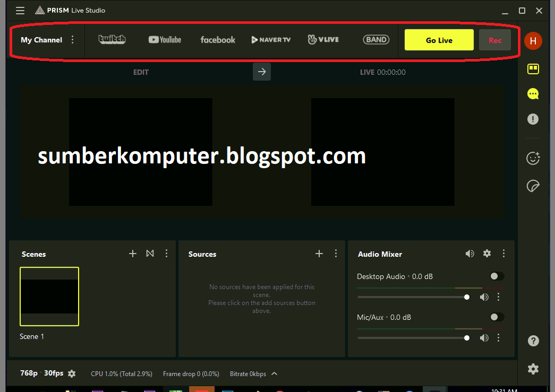The image size is (555, 392).
Task: Open Scenes panel more options
Action: point(166,254)
